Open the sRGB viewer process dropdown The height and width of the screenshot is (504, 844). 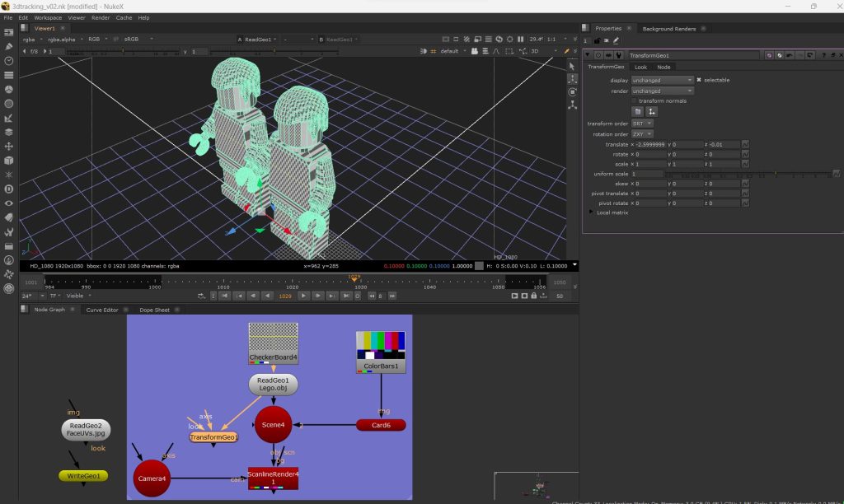138,40
